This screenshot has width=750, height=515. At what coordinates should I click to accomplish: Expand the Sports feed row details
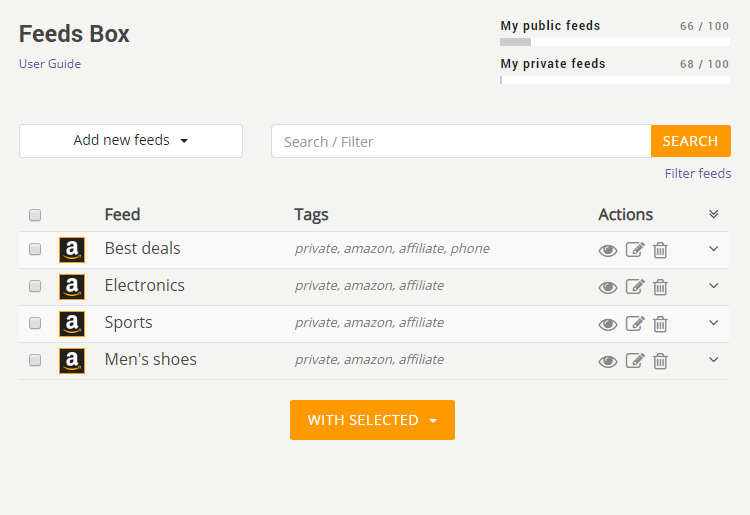[x=713, y=323]
